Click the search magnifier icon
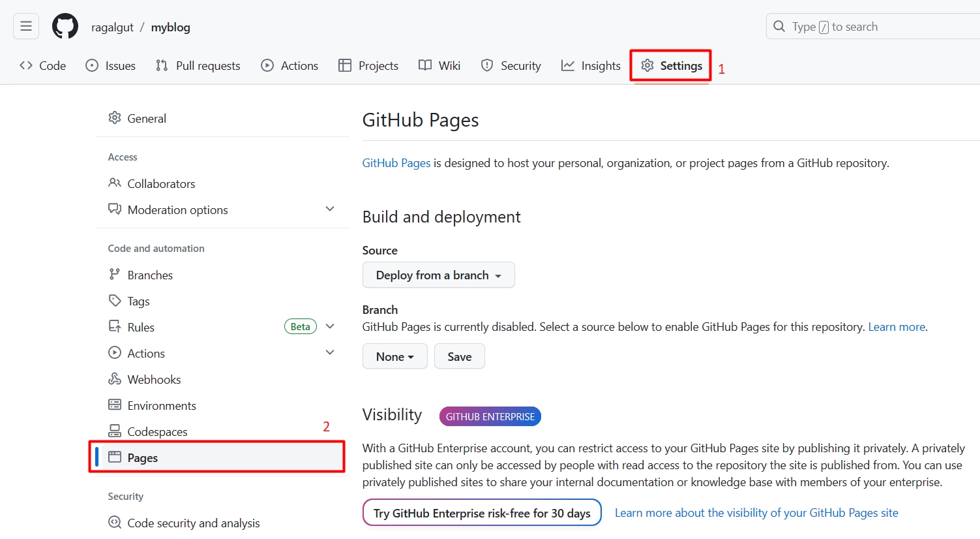The height and width of the screenshot is (539, 980). (779, 27)
